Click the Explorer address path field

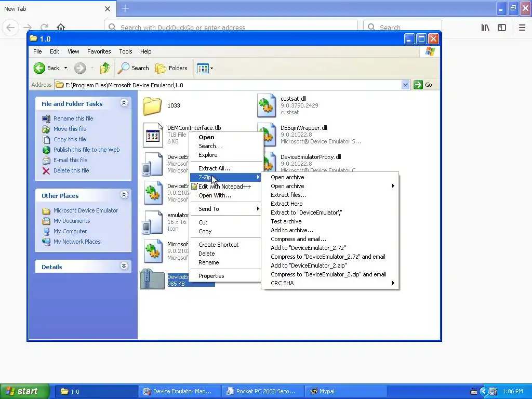click(x=228, y=85)
